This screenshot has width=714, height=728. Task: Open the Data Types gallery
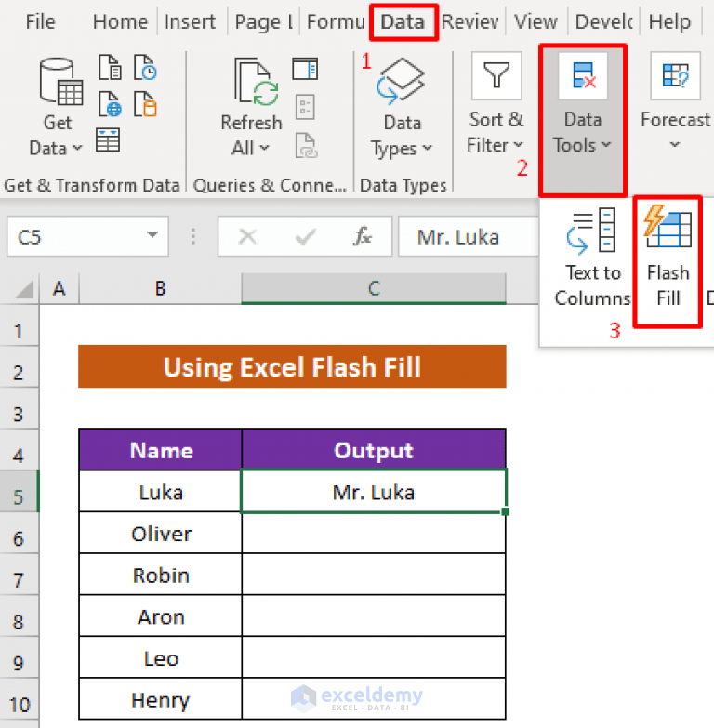(x=402, y=108)
